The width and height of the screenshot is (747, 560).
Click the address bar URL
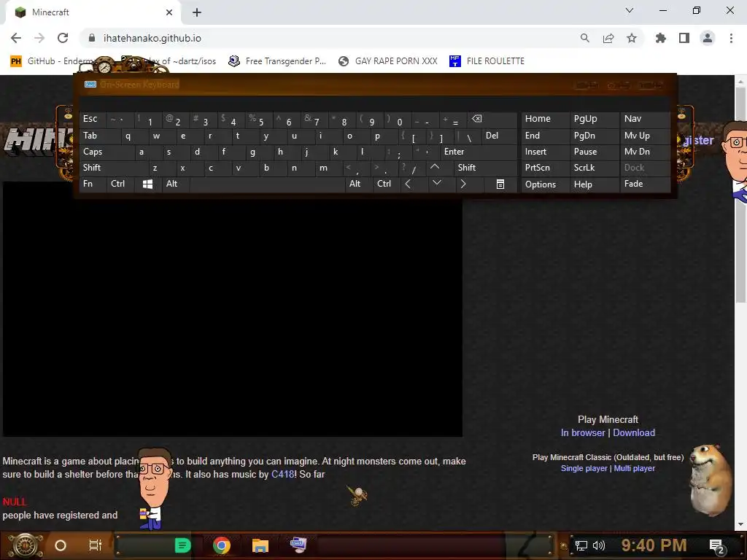click(152, 38)
